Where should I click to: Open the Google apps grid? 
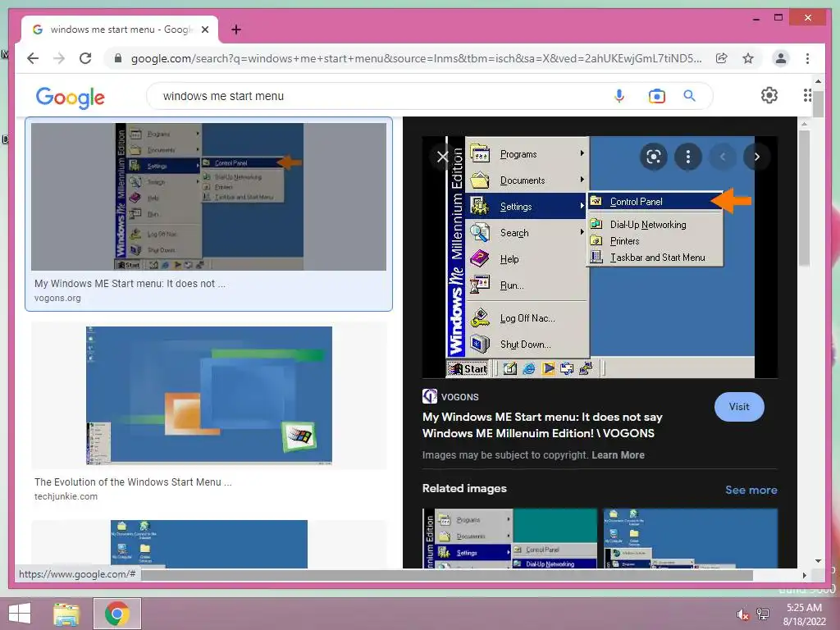(807, 95)
